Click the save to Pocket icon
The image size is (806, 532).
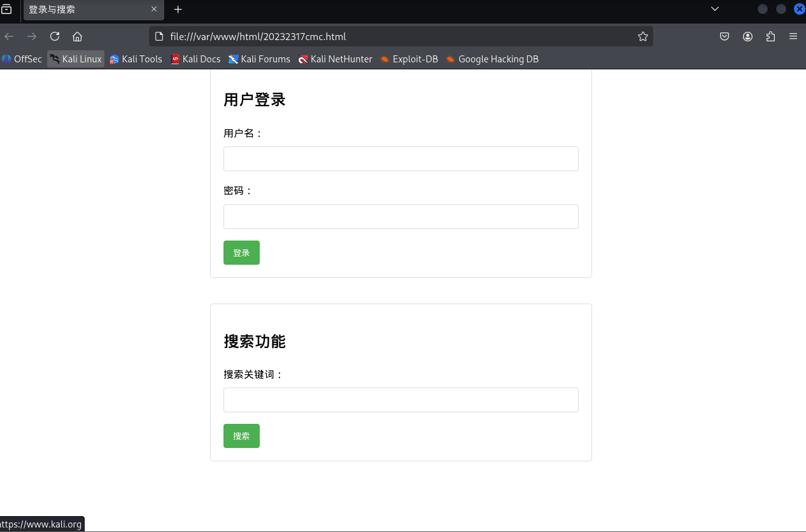click(725, 36)
